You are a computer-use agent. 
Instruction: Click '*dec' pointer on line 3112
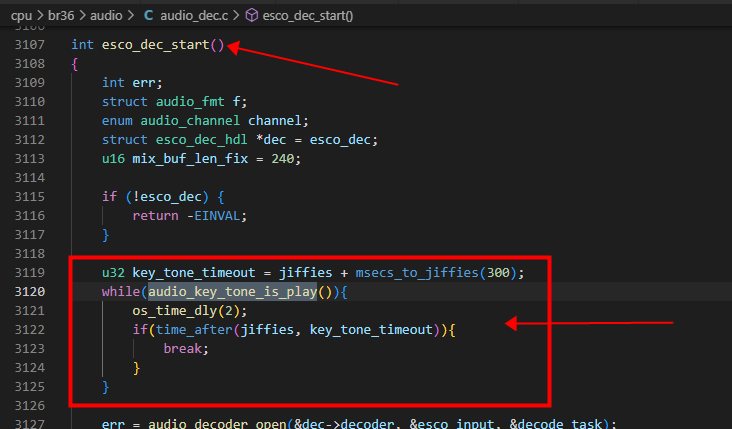(x=271, y=140)
